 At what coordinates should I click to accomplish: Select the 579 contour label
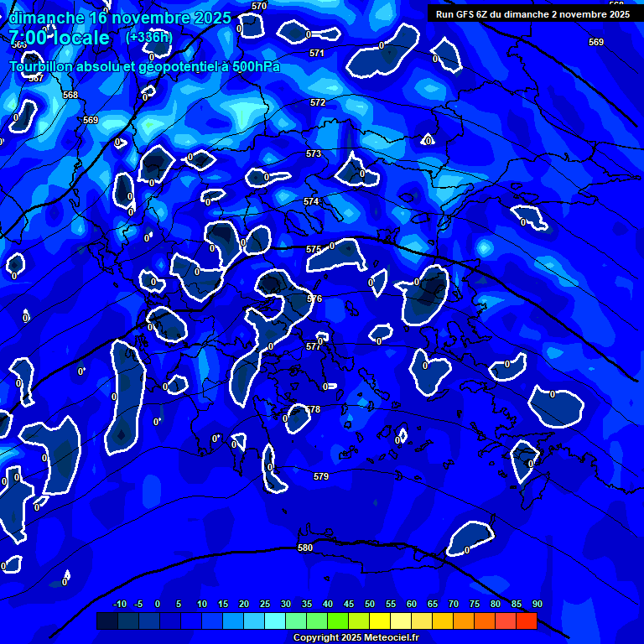(321, 476)
